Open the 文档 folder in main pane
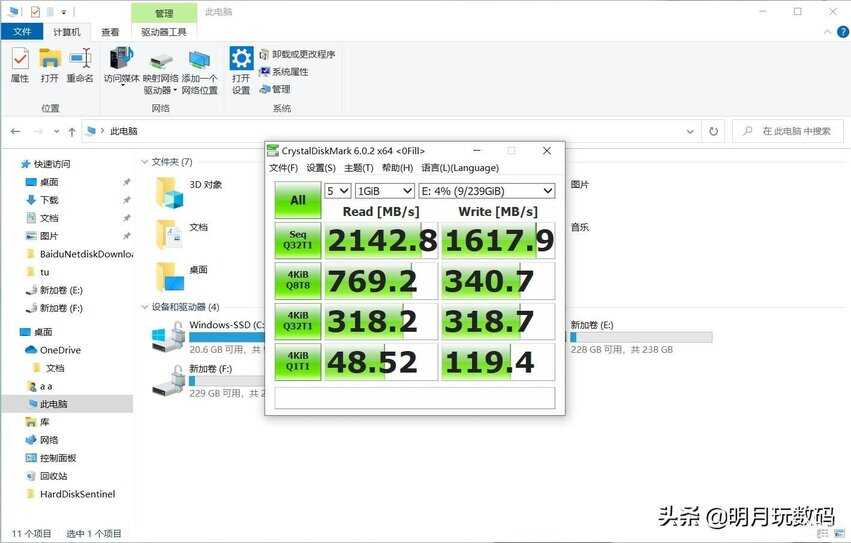851x543 pixels. point(182,235)
